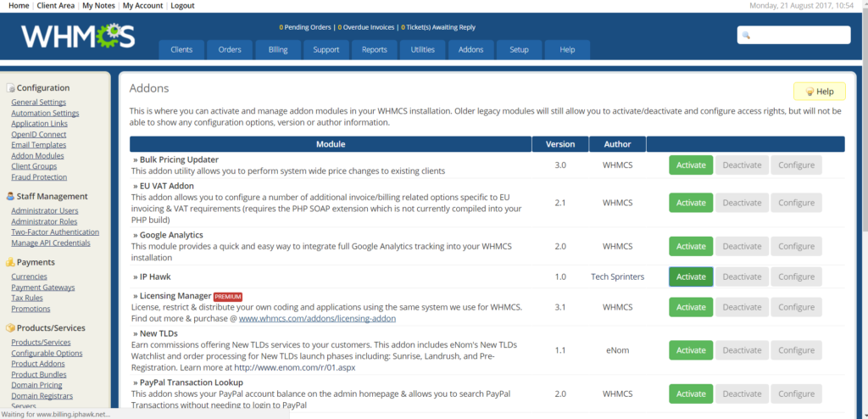Activate the Bulk Pricing Updater addon
The image size is (868, 419).
pos(691,165)
